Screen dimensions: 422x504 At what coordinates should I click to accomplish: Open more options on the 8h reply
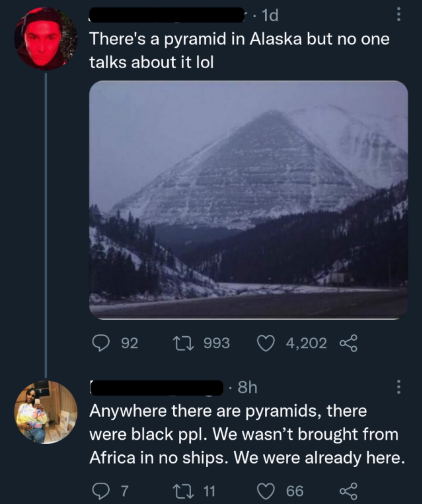click(399, 387)
